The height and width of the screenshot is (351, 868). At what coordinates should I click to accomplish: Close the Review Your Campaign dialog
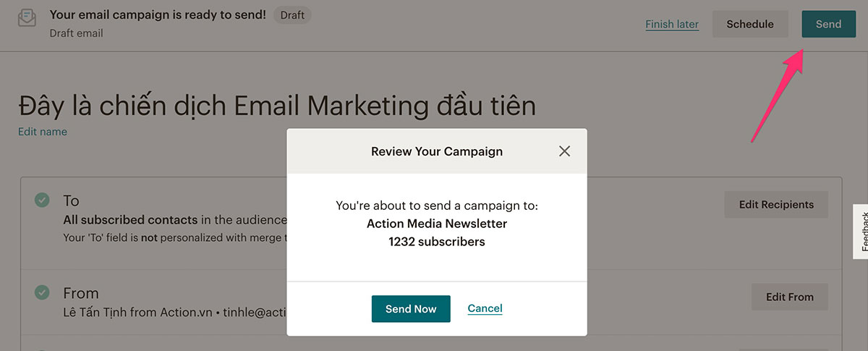pos(565,151)
